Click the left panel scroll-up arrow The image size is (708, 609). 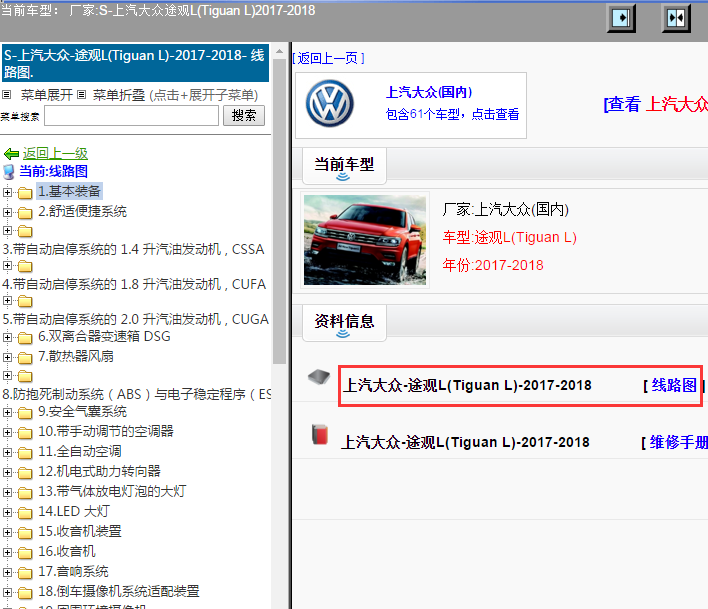coord(279,51)
